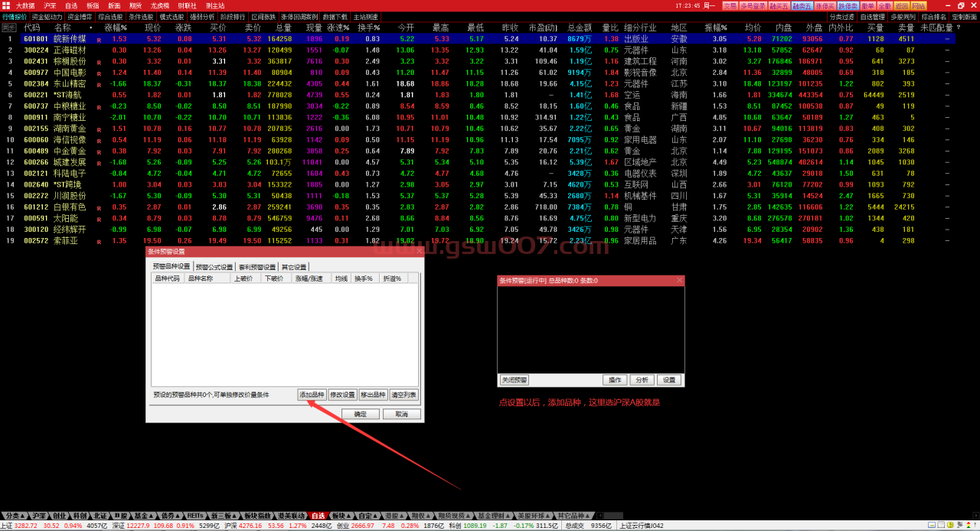Switch to 套利预警设置 tab in dialog
The height and width of the screenshot is (531, 980).
pos(256,267)
